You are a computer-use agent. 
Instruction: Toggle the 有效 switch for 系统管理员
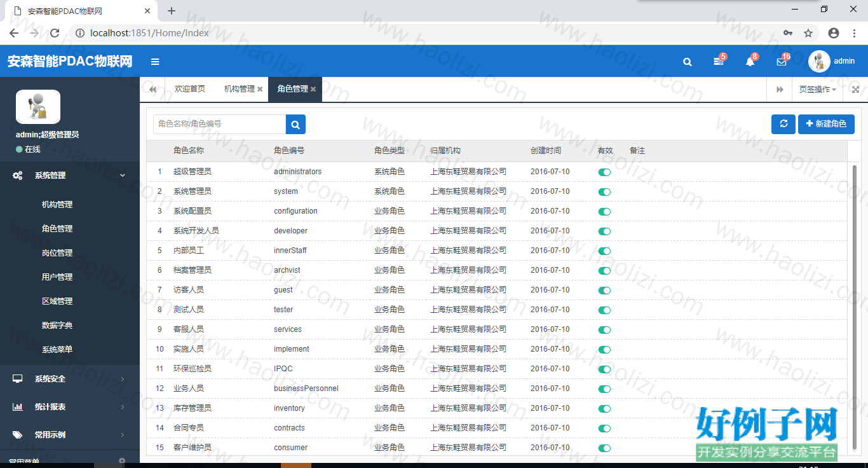[x=604, y=192]
